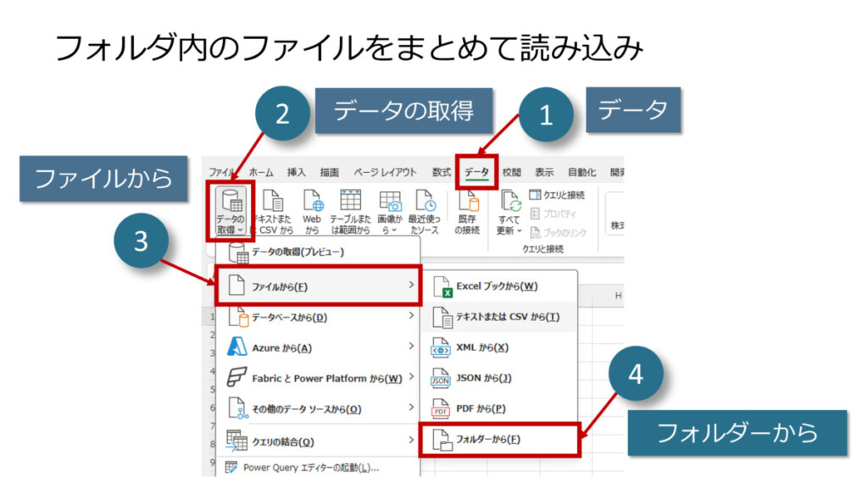This screenshot has width=868, height=488.
Task: Expand the ファイルから submenu arrow
Action: (411, 286)
